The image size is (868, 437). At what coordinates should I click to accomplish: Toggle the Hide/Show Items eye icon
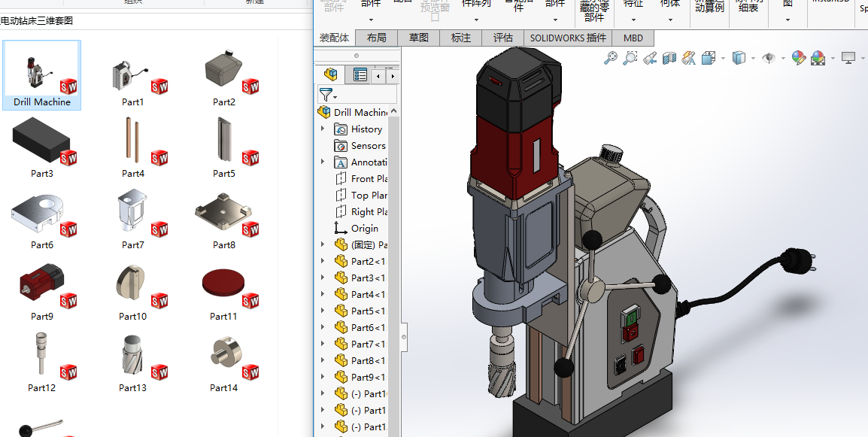point(768,58)
